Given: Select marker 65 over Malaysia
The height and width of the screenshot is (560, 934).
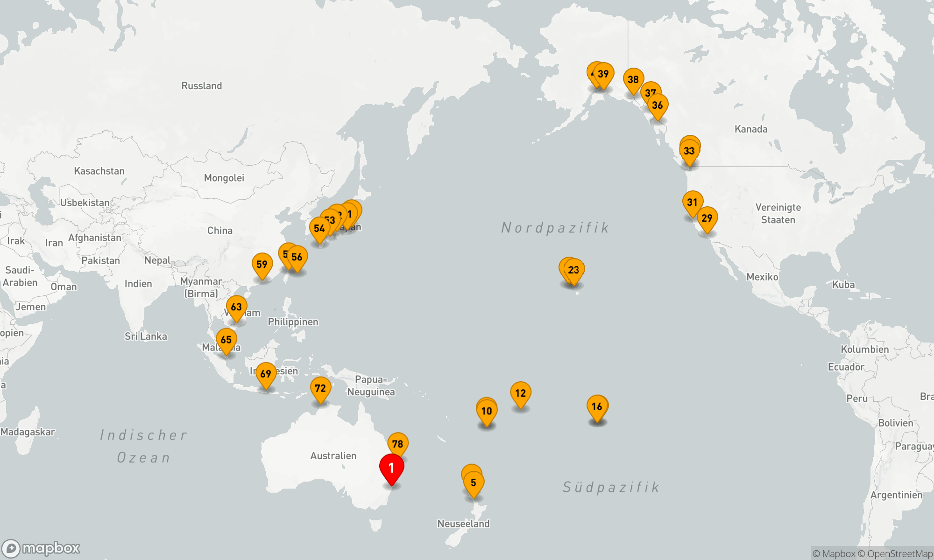Looking at the screenshot, I should [x=226, y=340].
